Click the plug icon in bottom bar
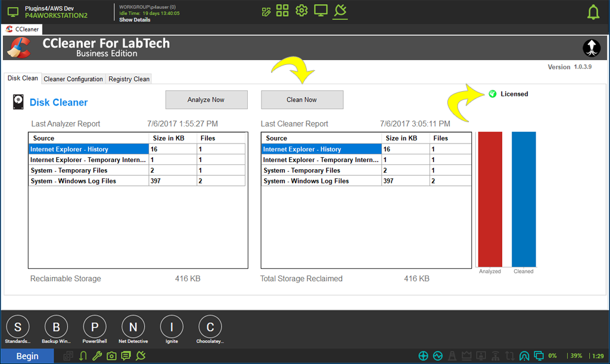Viewport: 610px width, 364px height. [x=141, y=356]
